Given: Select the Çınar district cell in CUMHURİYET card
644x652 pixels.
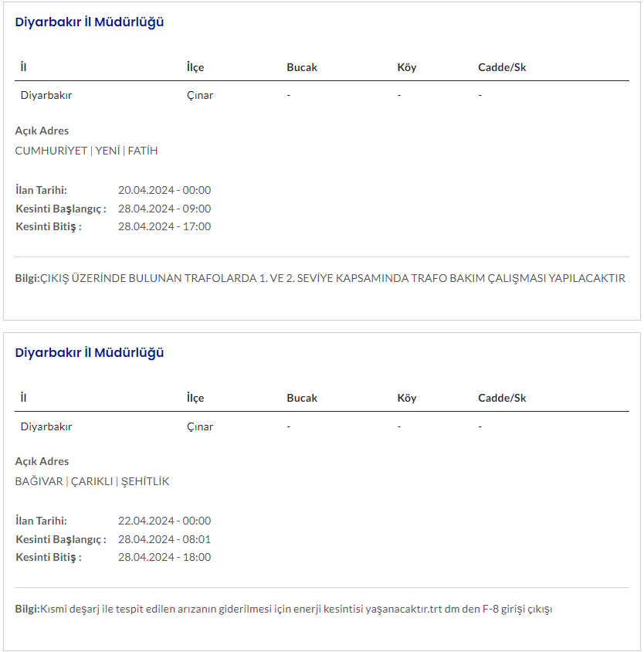Looking at the screenshot, I should pos(200,96).
